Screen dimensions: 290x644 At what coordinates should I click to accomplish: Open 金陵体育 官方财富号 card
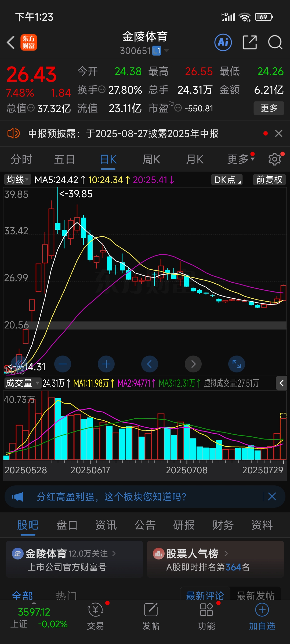click(x=74, y=559)
